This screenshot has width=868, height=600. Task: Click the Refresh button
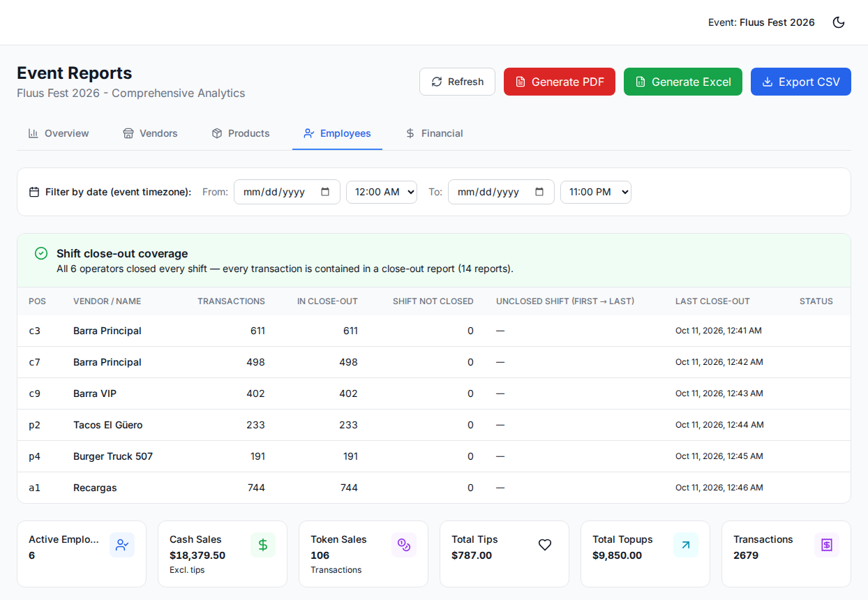(x=457, y=82)
